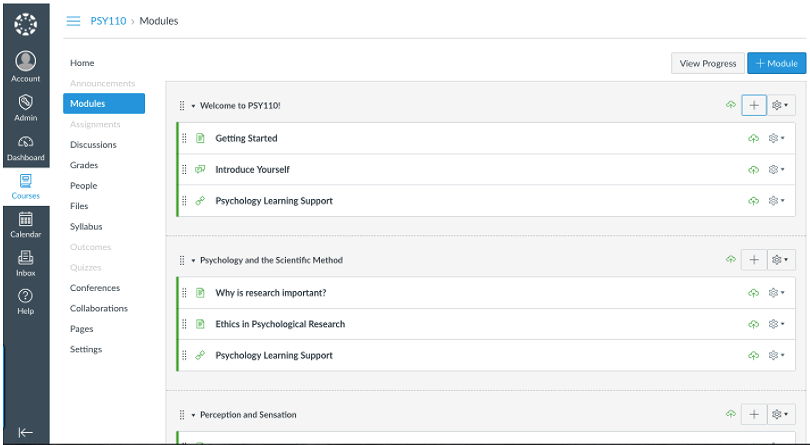Toggle publish status of Psychology and the Scientific Method module
Screen dimensions: 810x445
(x=730, y=259)
